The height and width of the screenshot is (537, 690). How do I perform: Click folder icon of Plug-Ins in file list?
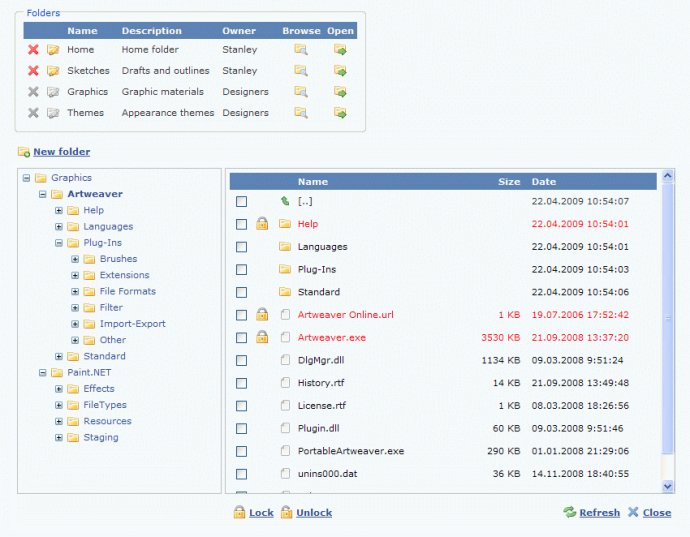click(285, 269)
